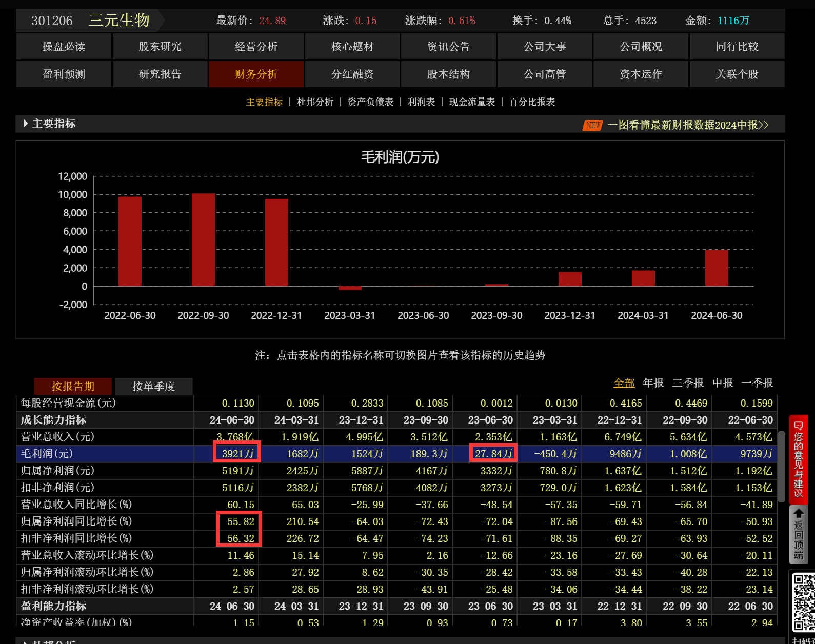Image resolution: width=815 pixels, height=644 pixels.
Task: Switch to 按报告期 view
Action: pyautogui.click(x=73, y=386)
